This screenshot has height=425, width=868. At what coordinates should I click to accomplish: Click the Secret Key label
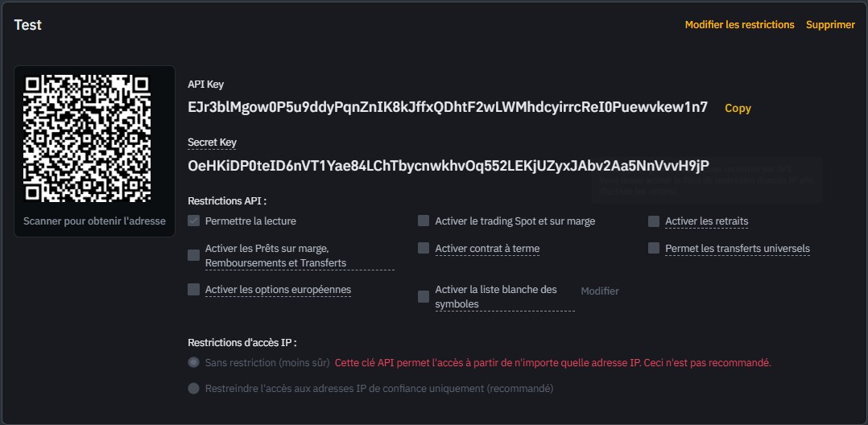(212, 142)
